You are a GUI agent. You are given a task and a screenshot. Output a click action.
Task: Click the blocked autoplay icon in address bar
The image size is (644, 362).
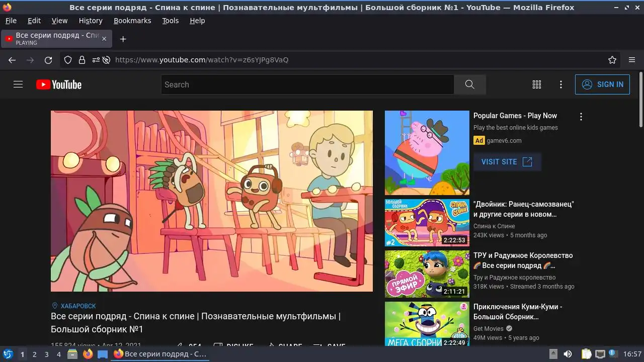click(x=106, y=60)
